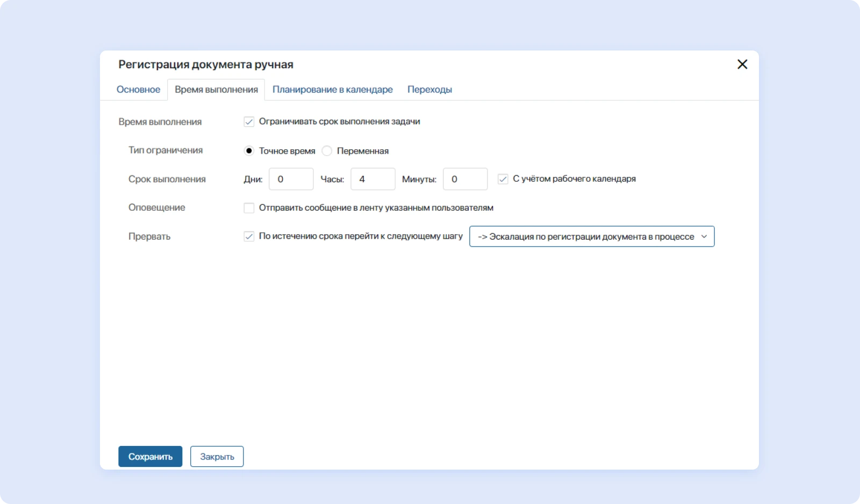Choose the Переменная radio option
The height and width of the screenshot is (504, 860).
[327, 151]
